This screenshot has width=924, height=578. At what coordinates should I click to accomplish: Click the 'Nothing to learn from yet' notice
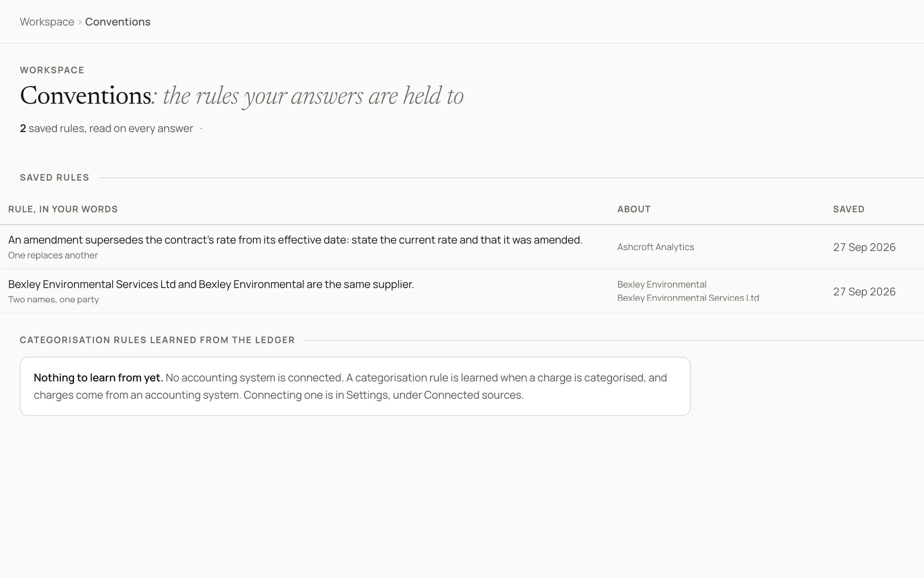coord(355,387)
